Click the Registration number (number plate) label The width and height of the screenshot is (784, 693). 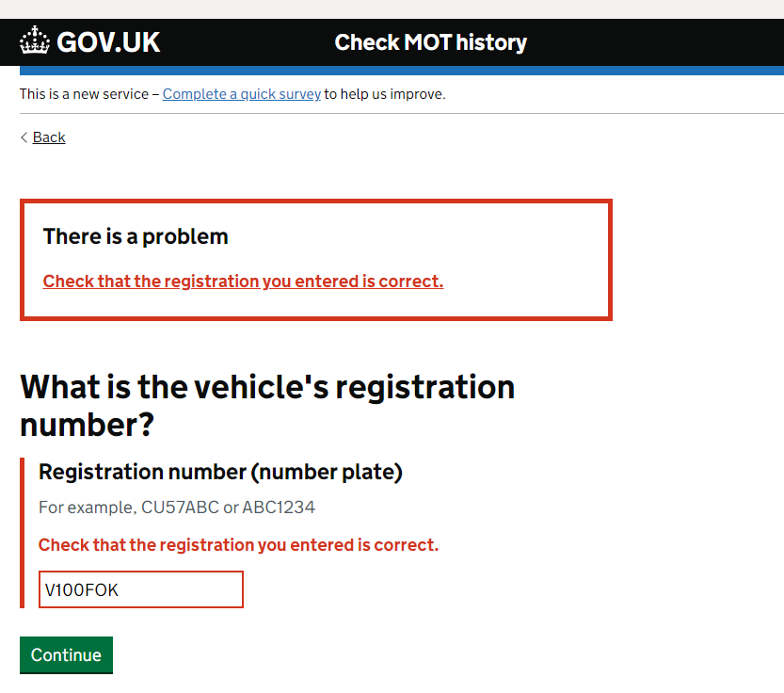pyautogui.click(x=220, y=473)
